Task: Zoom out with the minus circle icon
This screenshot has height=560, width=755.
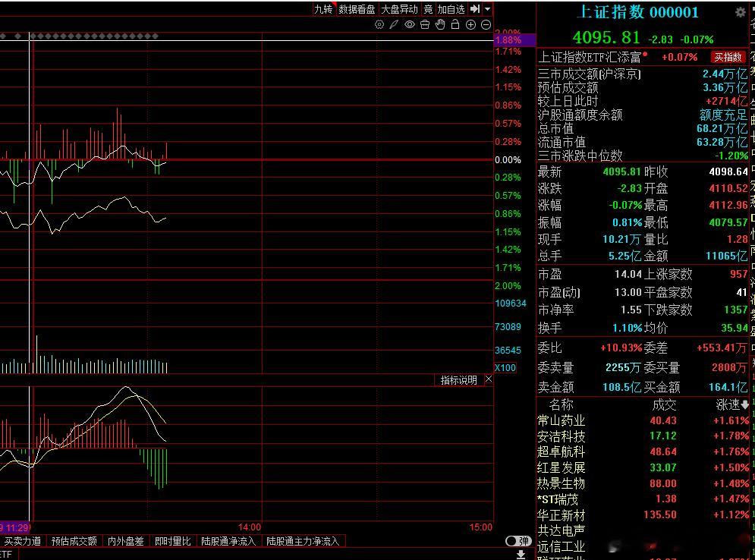Action: 486,24
